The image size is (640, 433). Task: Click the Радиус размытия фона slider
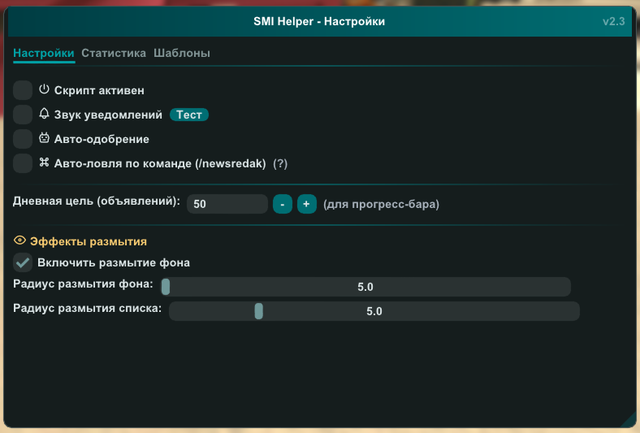(365, 287)
